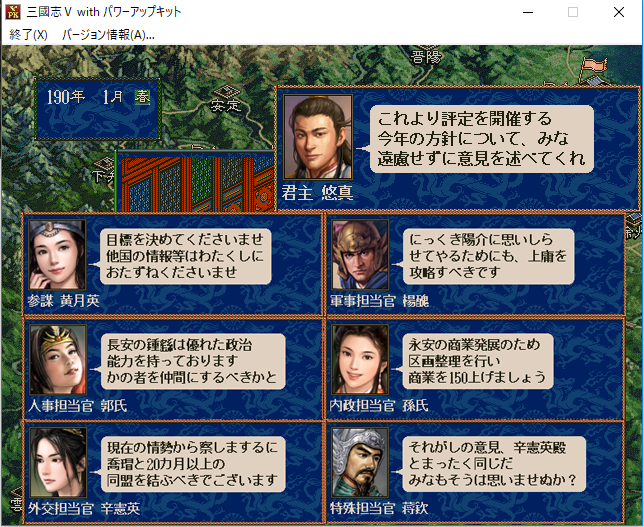Choose 辛憲英's alliance proposal with 喬瑁
The width and height of the screenshot is (644, 527).
tap(193, 464)
